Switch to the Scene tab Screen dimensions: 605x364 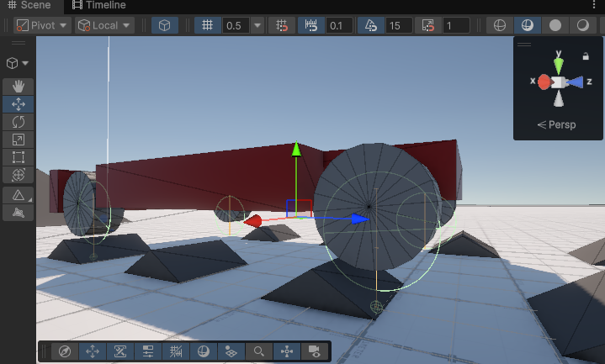coord(31,5)
